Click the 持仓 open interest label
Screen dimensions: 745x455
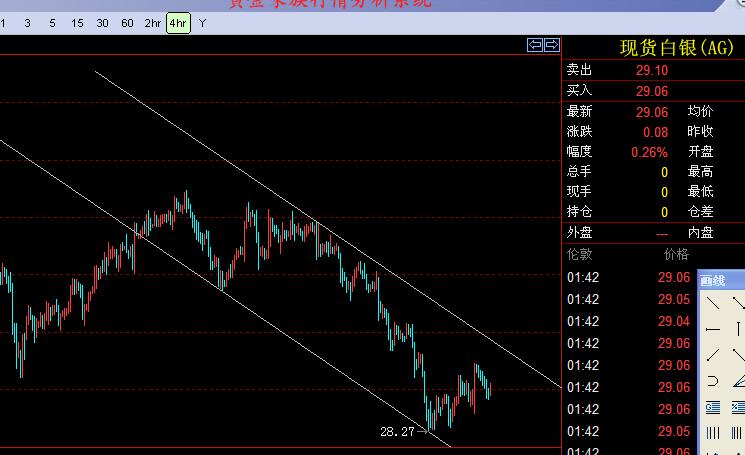579,211
